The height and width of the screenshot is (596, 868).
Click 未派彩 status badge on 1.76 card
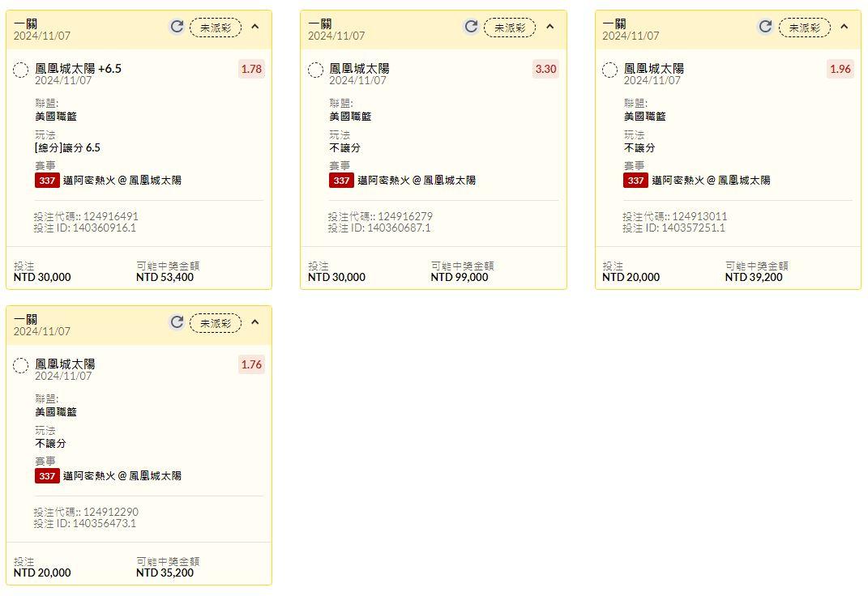pos(216,323)
